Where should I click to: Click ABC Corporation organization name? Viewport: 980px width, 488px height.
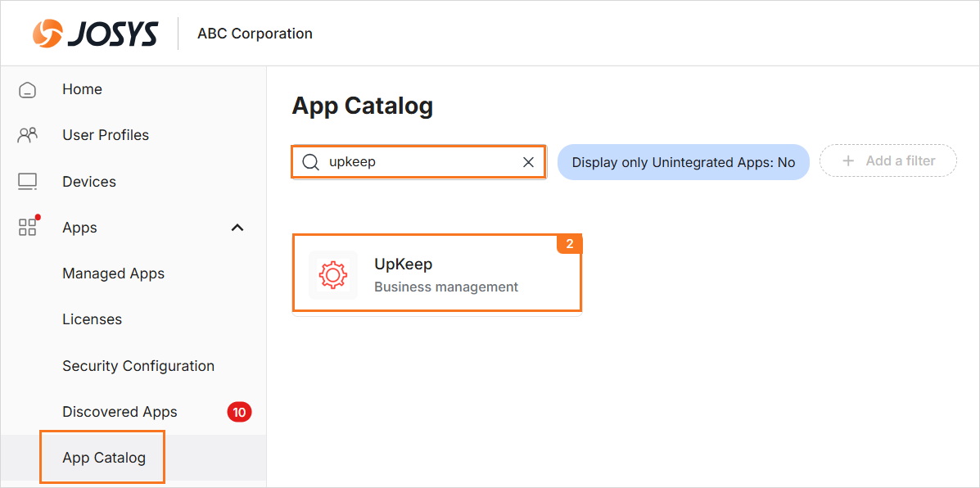255,33
